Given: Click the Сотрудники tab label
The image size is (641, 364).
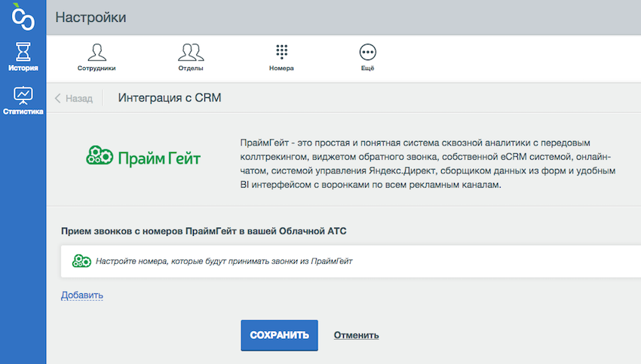Looking at the screenshot, I should 97,69.
